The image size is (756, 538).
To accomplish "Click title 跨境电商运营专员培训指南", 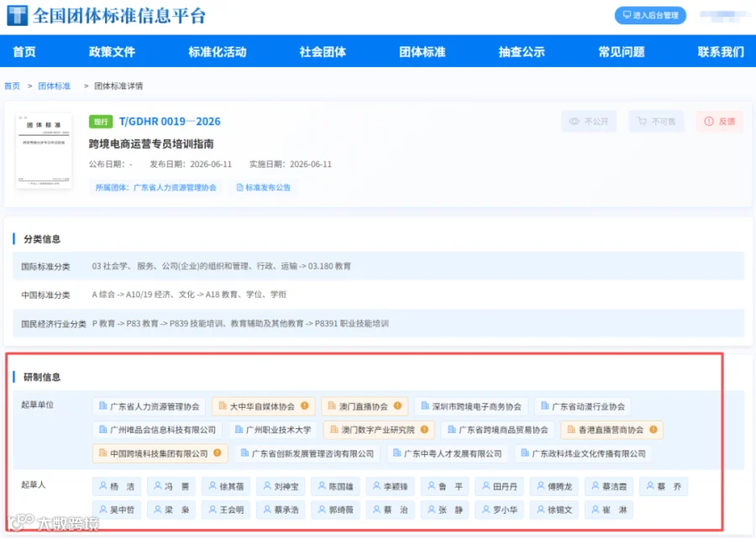I will 151,144.
